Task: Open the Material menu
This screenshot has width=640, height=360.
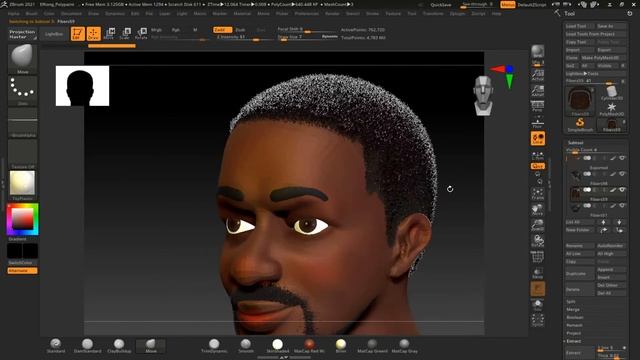Action: coord(242,13)
